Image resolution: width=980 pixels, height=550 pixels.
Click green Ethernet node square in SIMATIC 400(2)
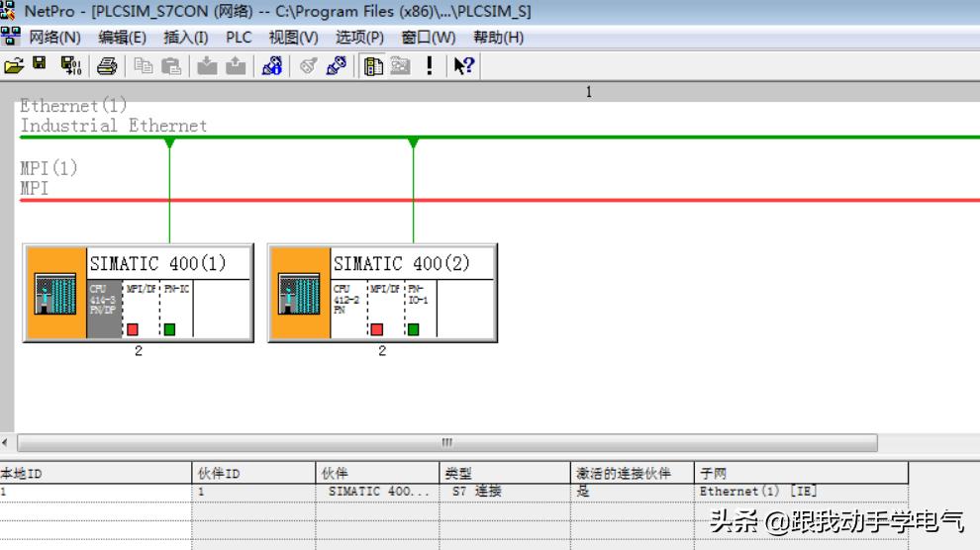click(413, 329)
